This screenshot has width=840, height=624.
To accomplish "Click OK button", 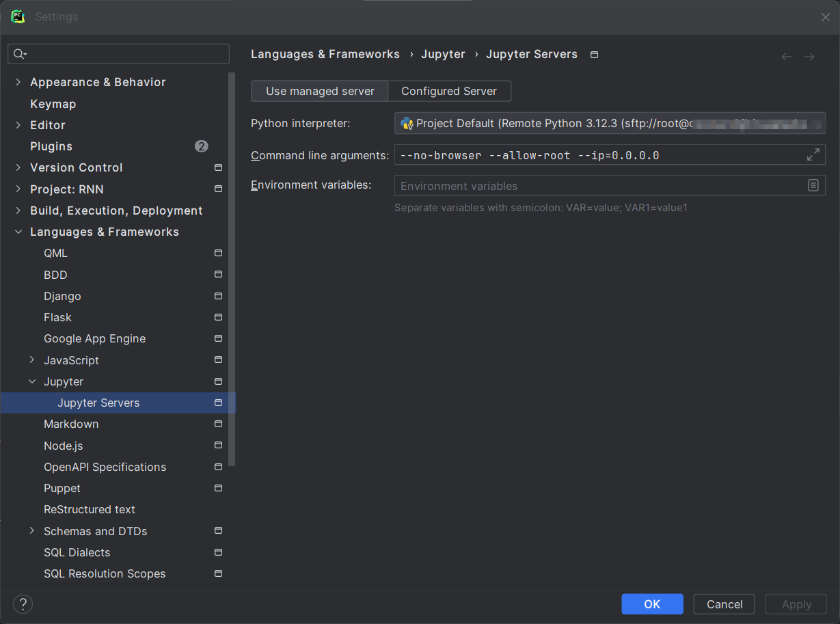I will click(x=652, y=604).
